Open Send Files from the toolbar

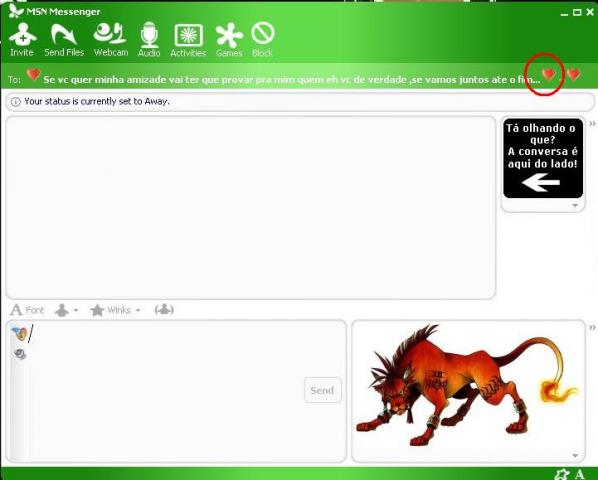point(64,40)
